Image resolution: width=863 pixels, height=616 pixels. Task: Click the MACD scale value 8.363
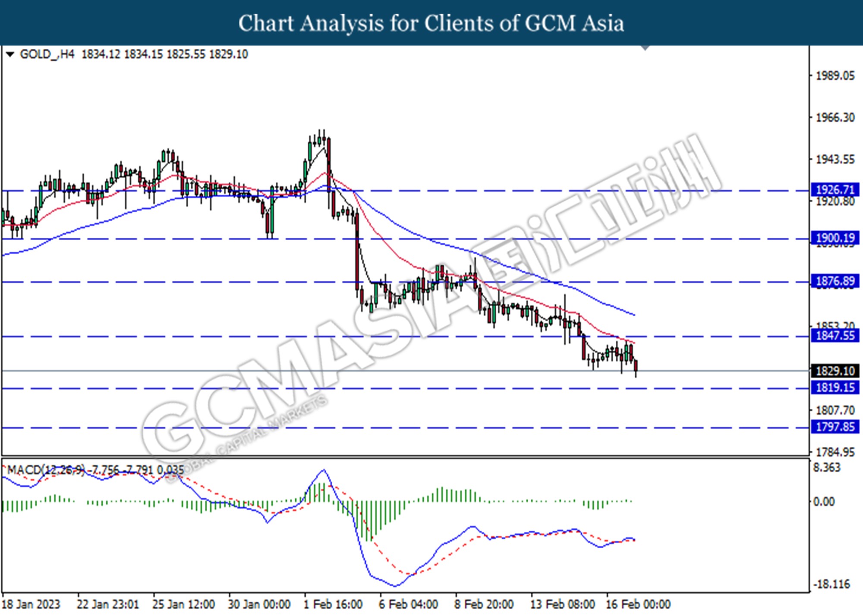827,468
